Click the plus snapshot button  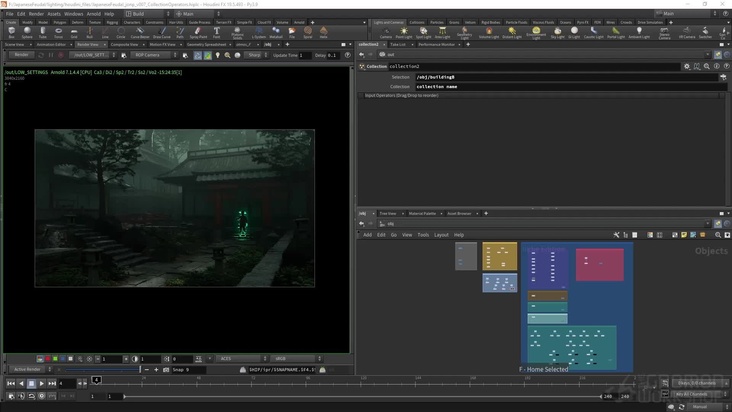[x=156, y=370]
